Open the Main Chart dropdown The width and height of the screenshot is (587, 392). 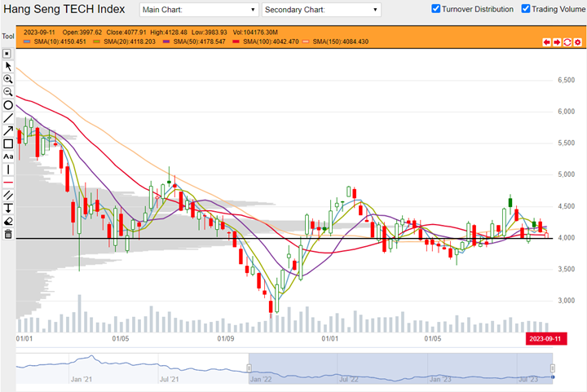pyautogui.click(x=199, y=10)
